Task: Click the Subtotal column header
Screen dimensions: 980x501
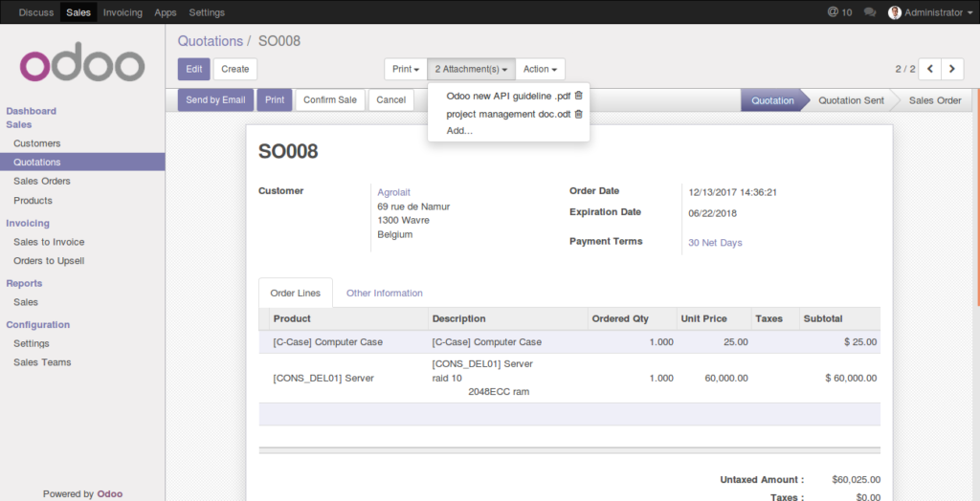Action: tap(840, 318)
